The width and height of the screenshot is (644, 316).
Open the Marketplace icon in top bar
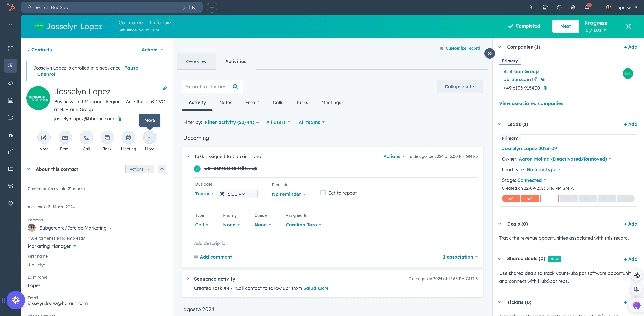point(545,7)
